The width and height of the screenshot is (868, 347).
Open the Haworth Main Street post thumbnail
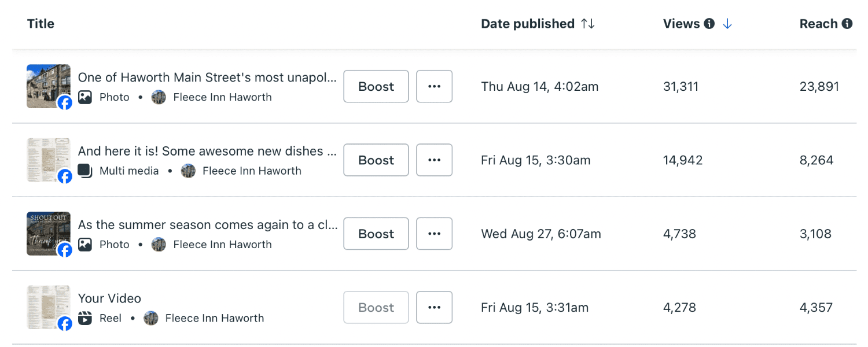(x=49, y=86)
